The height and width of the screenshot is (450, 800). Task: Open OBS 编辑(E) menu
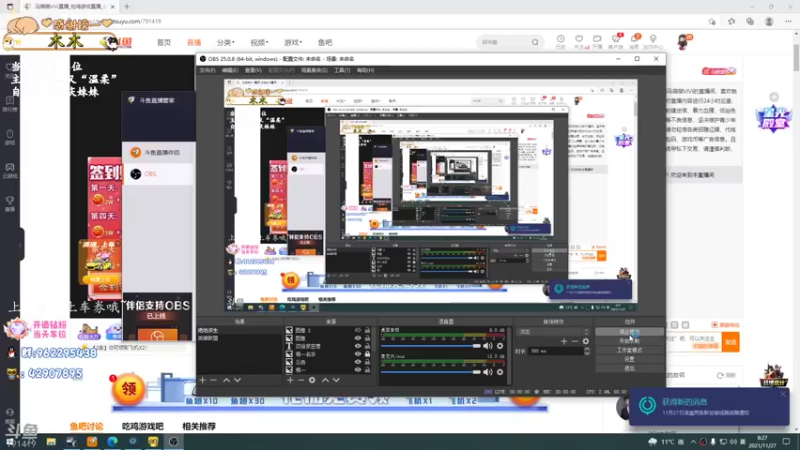click(x=230, y=70)
